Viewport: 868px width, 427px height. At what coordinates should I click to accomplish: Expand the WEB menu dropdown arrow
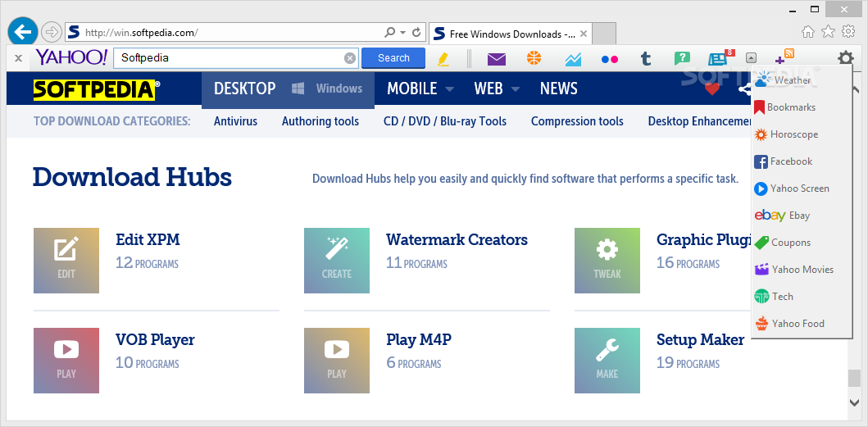516,89
